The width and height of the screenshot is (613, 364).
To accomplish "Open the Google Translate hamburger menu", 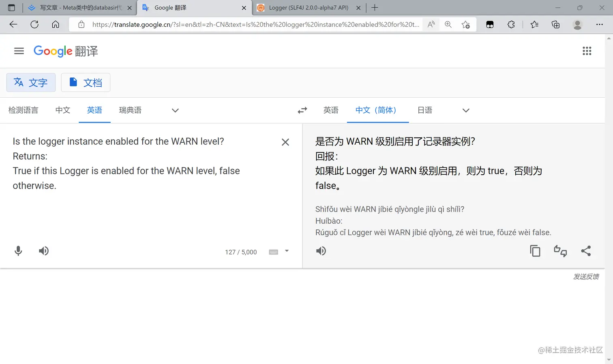I will point(19,51).
